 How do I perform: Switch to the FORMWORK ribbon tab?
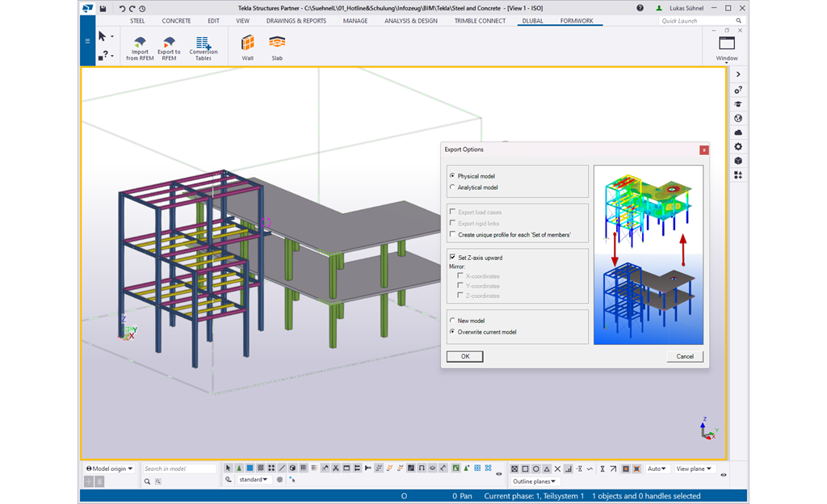575,20
